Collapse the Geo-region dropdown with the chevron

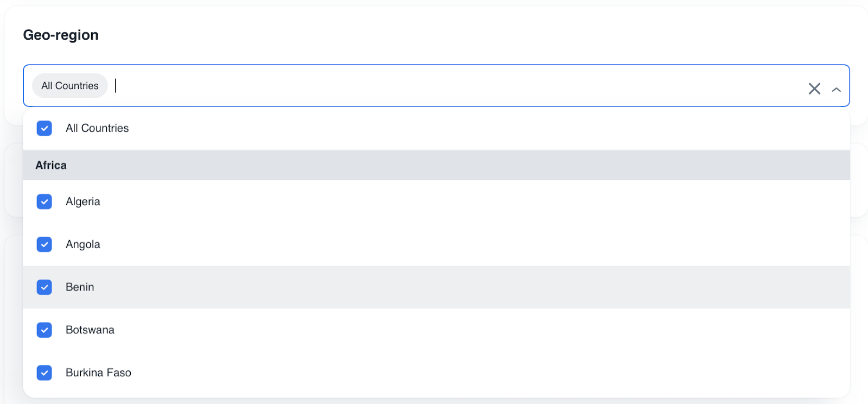(837, 90)
